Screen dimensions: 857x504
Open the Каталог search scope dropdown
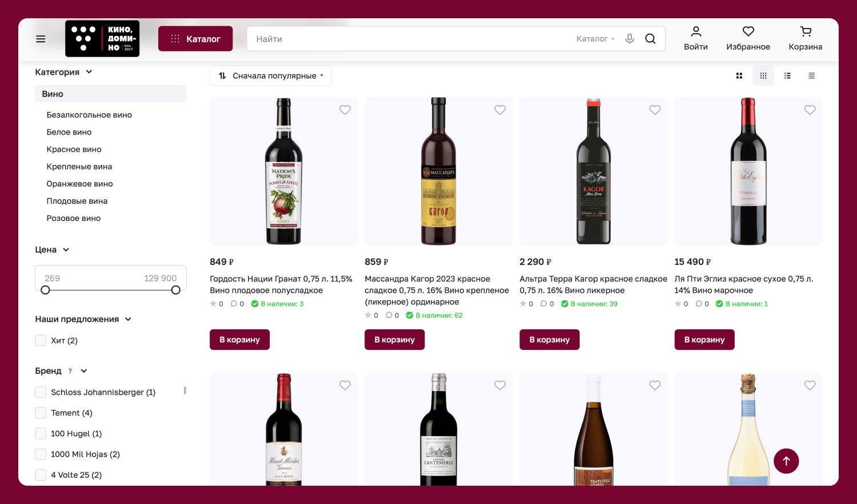pos(595,39)
